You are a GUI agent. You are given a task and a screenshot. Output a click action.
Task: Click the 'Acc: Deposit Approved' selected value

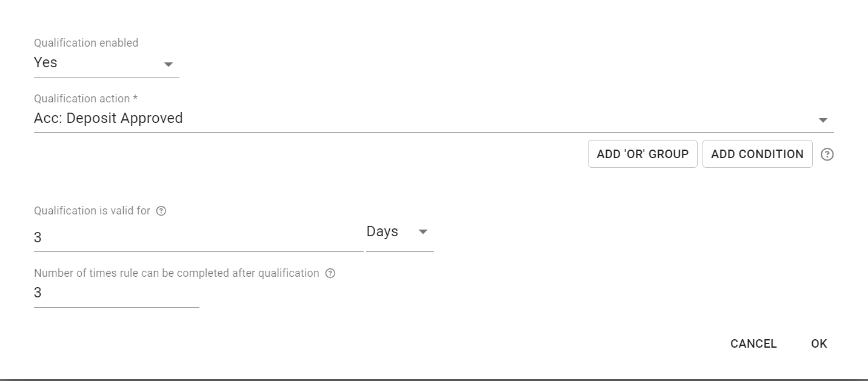[109, 118]
